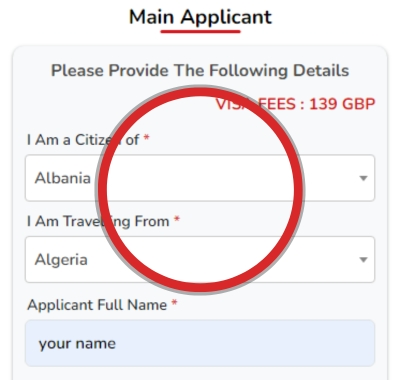Click the Please Provide The Following Details heading
Viewport: 400px width, 380px height.
tap(200, 71)
